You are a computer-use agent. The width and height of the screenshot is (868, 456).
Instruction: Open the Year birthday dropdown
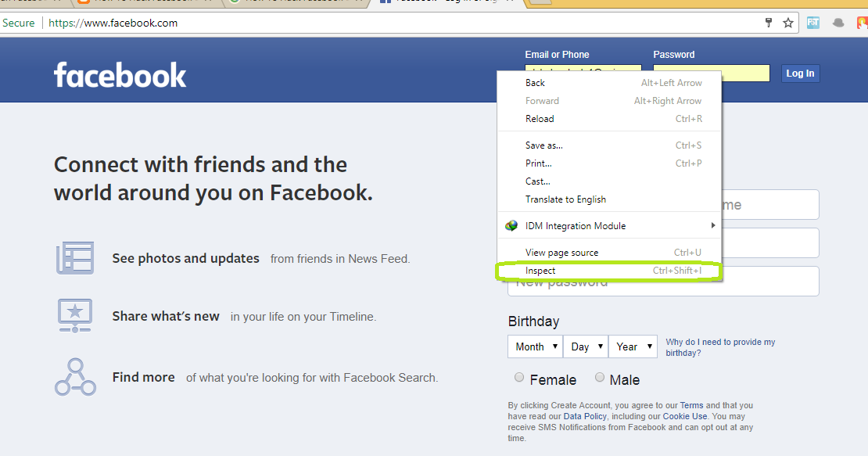click(x=633, y=346)
